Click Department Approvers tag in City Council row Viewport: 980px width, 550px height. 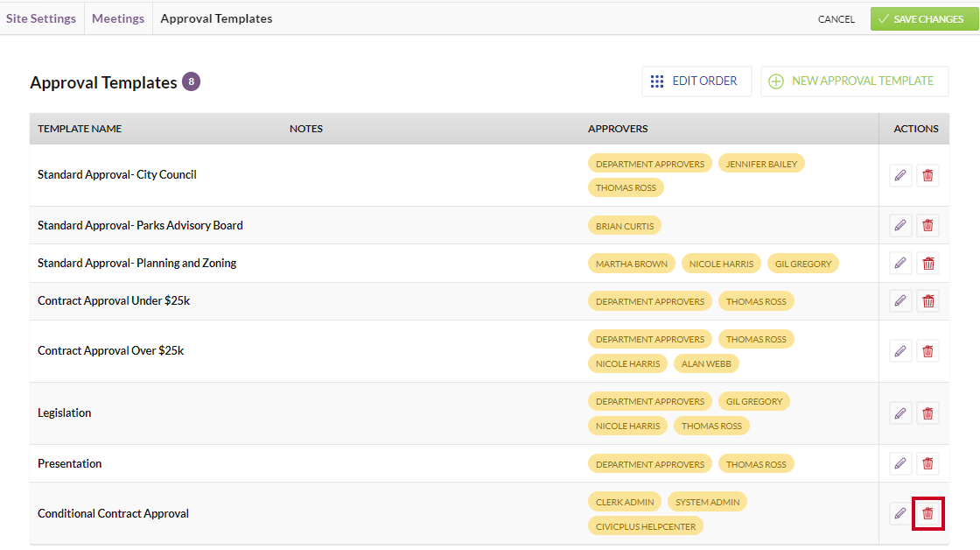[650, 164]
